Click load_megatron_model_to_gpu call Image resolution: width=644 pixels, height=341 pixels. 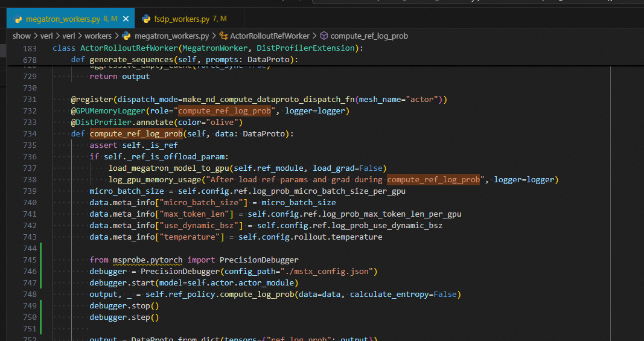click(247, 168)
